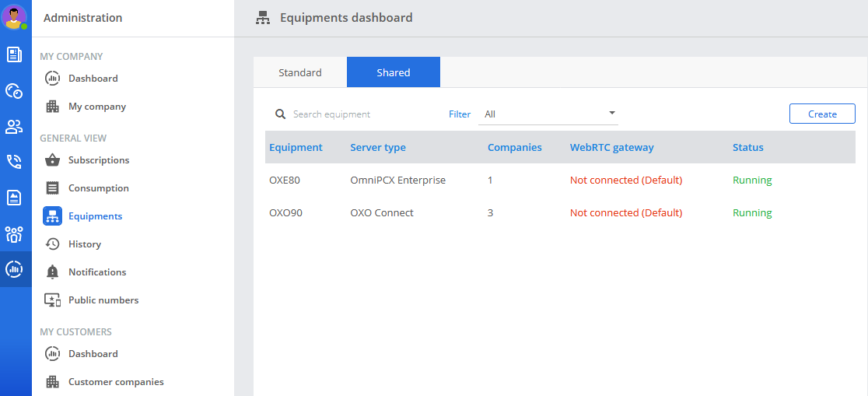
Task: Select the Shared tab
Action: click(x=394, y=72)
